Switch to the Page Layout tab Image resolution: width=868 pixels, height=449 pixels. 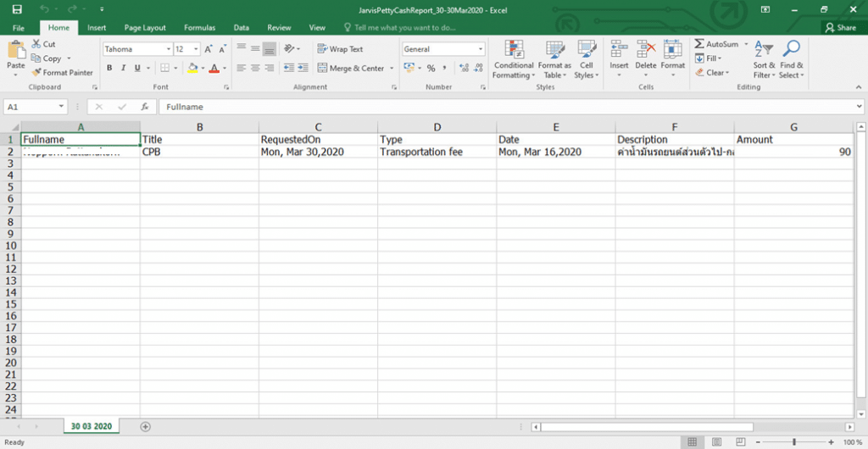(x=145, y=28)
